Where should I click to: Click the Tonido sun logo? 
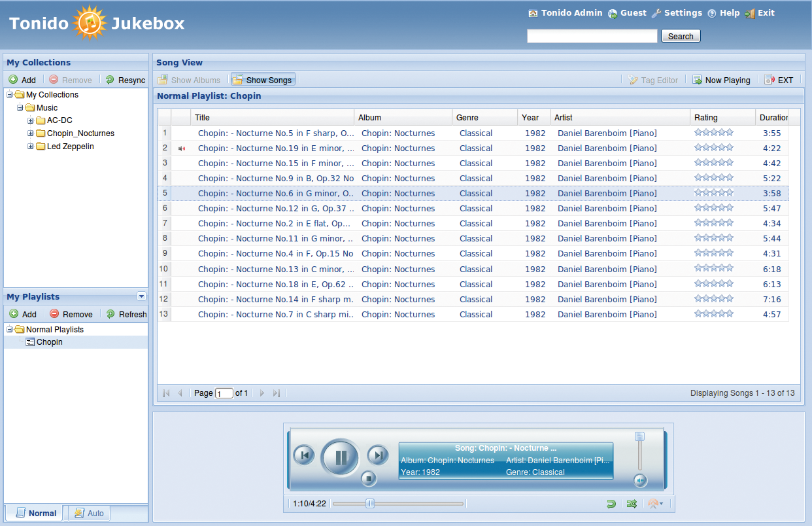tap(90, 22)
